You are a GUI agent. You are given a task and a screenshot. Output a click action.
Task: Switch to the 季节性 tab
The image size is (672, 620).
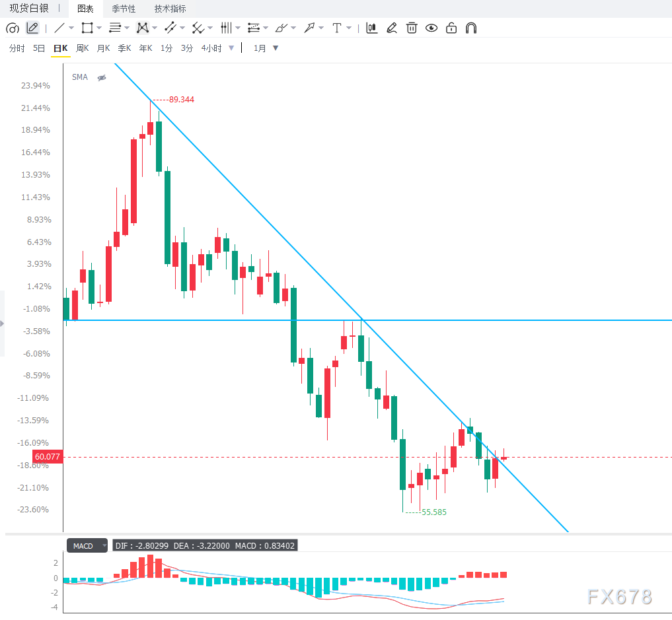pos(124,9)
